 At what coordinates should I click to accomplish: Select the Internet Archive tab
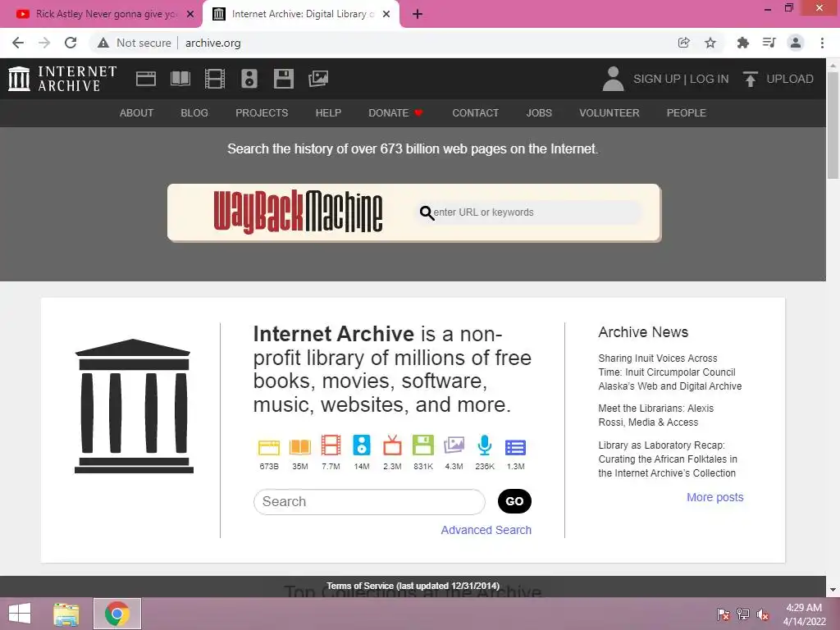pos(300,14)
